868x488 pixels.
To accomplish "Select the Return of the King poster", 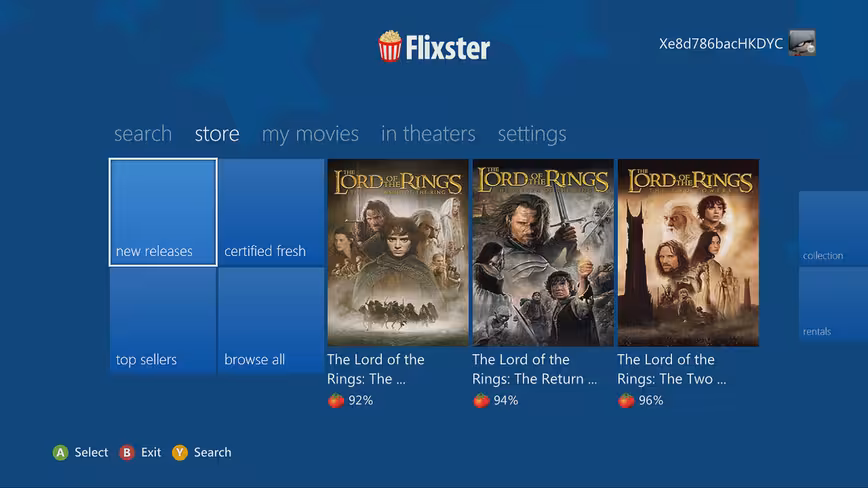I will tap(543, 253).
